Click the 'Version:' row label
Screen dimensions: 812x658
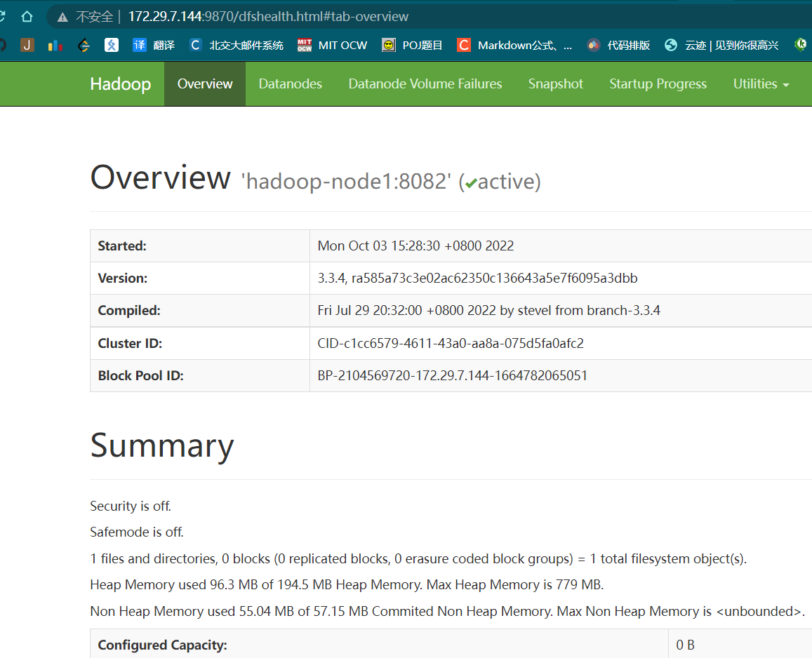tap(123, 278)
